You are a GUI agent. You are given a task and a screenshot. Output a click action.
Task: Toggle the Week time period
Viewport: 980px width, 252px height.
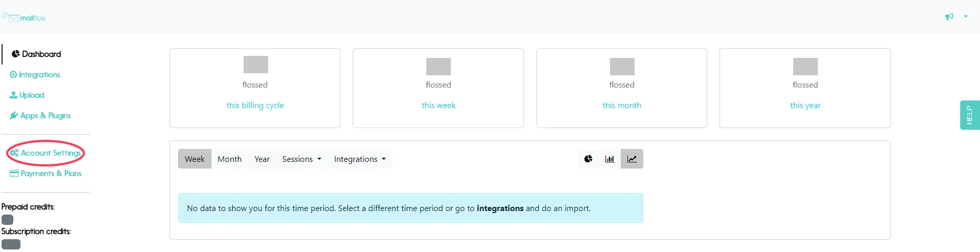(x=194, y=159)
